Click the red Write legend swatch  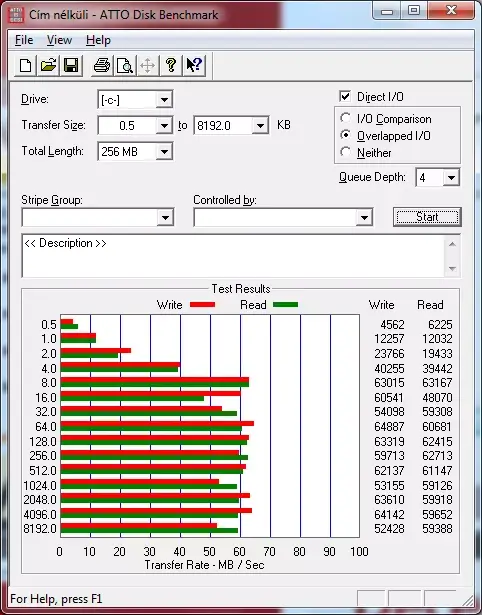tap(202, 304)
